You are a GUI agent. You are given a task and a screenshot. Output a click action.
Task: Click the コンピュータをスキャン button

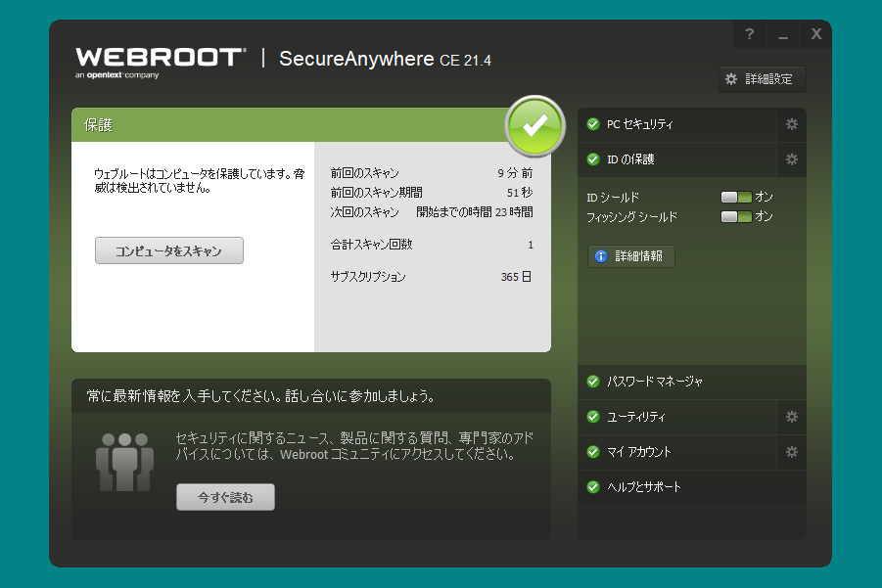(169, 250)
